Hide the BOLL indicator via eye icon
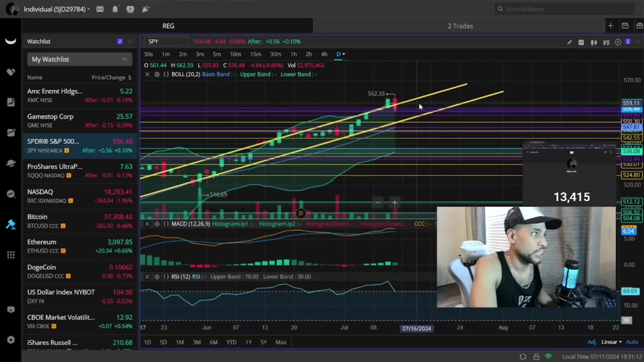Image resolution: width=644 pixels, height=362 pixels. [x=157, y=74]
